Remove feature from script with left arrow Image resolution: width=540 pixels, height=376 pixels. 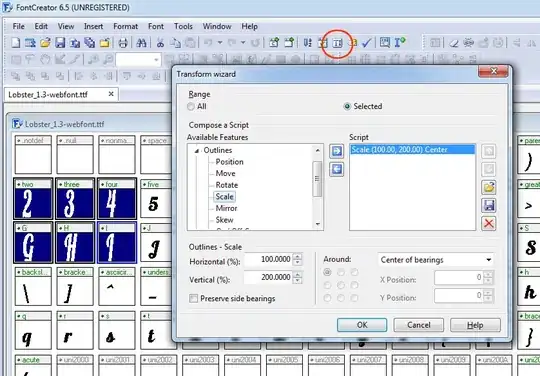336,169
